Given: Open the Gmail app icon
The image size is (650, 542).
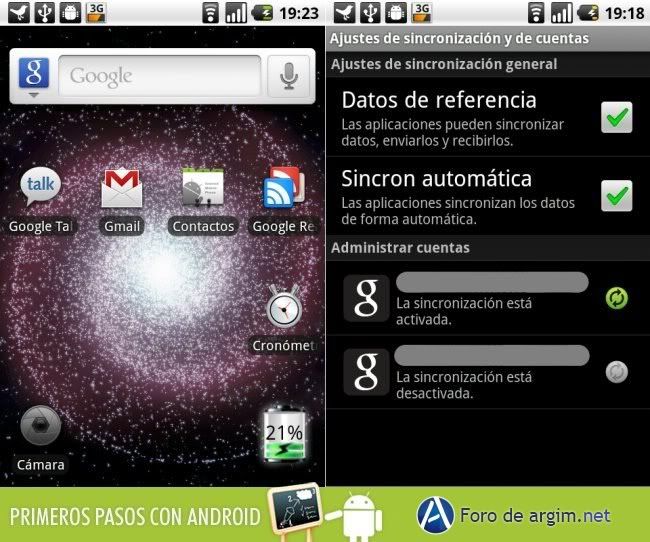Looking at the screenshot, I should 122,187.
